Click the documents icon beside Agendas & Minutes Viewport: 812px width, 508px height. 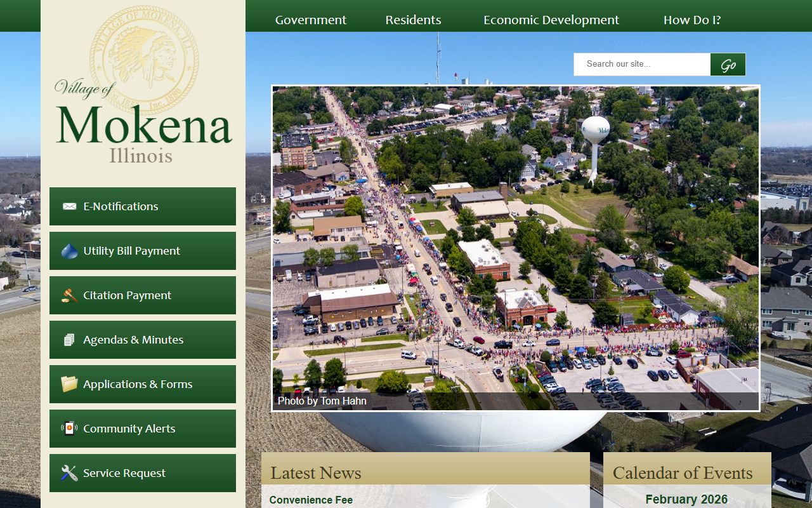point(69,340)
